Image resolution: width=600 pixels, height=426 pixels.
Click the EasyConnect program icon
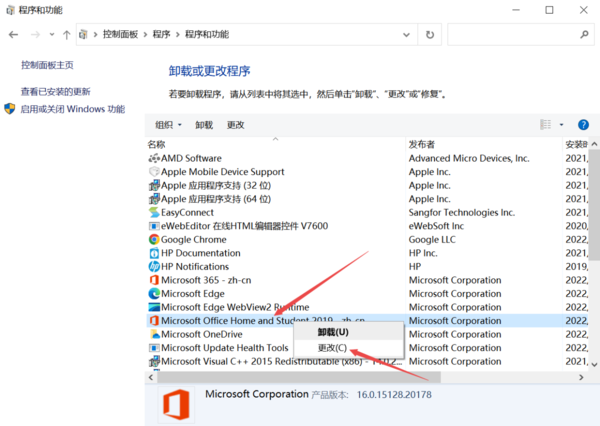tap(154, 212)
